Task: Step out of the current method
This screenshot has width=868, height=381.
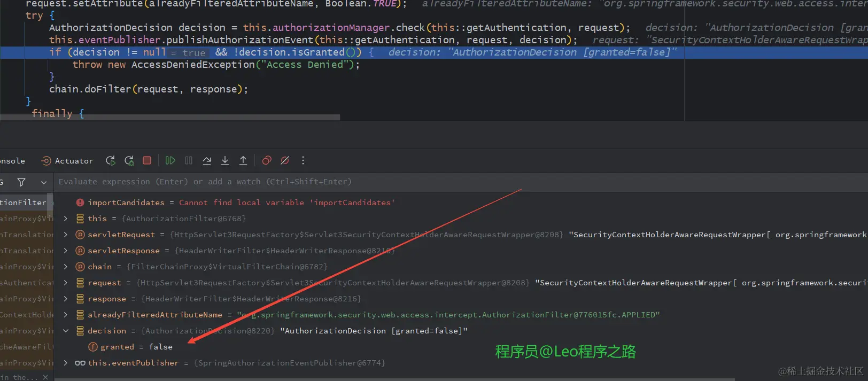Action: [243, 160]
